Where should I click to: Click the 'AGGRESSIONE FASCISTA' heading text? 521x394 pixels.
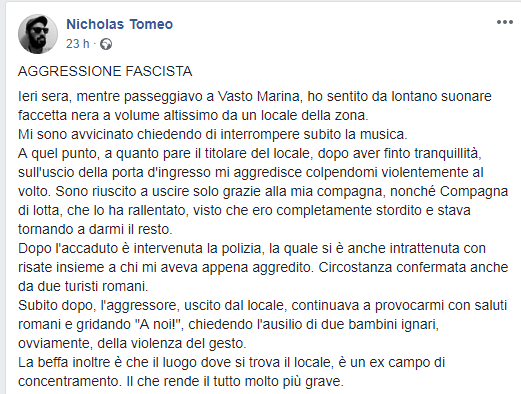tap(105, 71)
